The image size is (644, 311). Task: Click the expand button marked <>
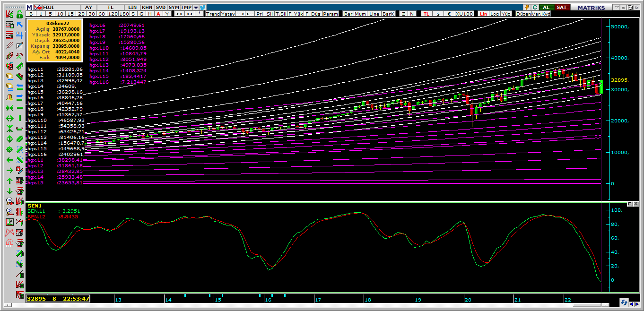190,14
